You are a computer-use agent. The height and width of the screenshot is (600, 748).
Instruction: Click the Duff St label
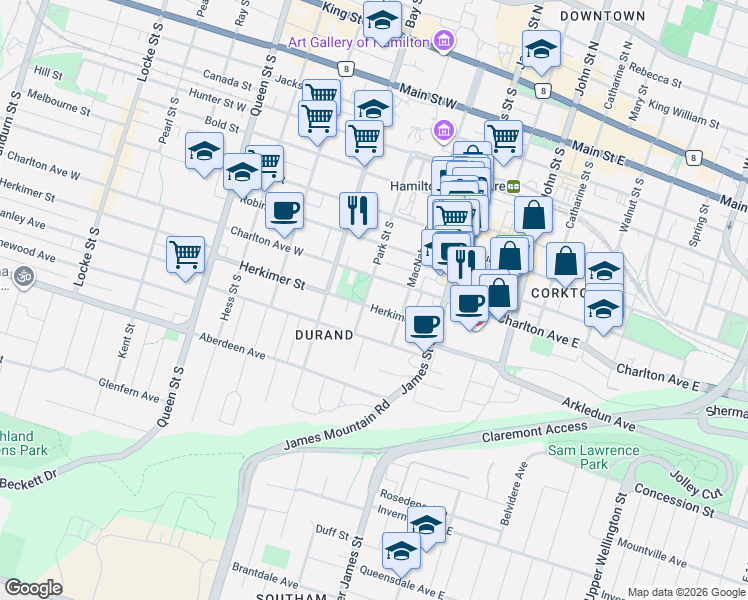(x=332, y=532)
